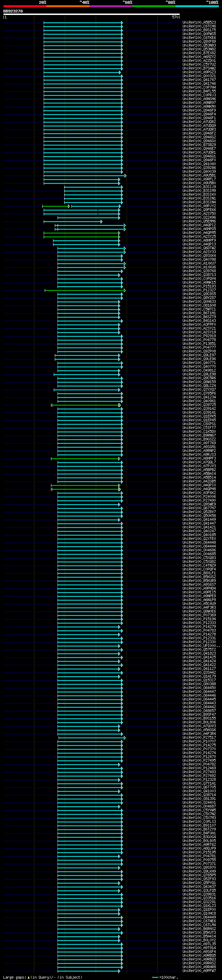Viewport: 222px width, 980px height.
Task: Click UniRef100_A4QPM5 hit name
Action: click(x=199, y=233)
